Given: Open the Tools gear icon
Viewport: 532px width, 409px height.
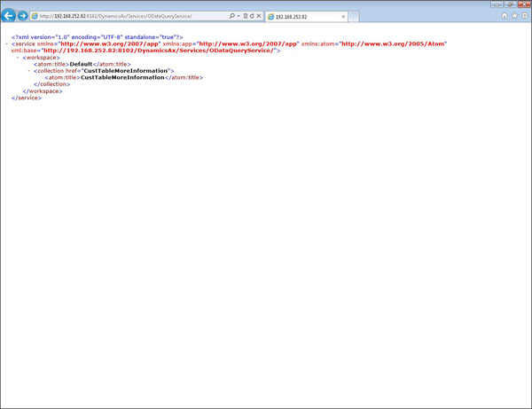Looking at the screenshot, I should (525, 16).
